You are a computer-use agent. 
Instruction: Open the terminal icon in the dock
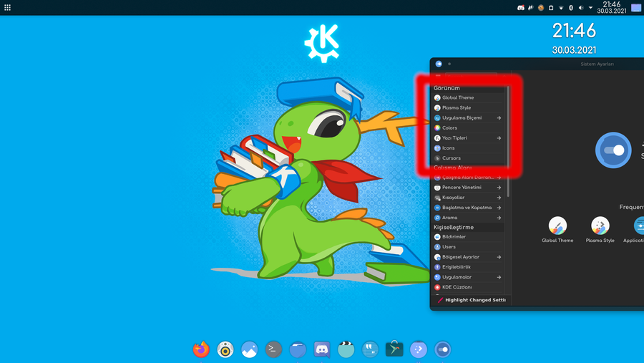pyautogui.click(x=273, y=349)
